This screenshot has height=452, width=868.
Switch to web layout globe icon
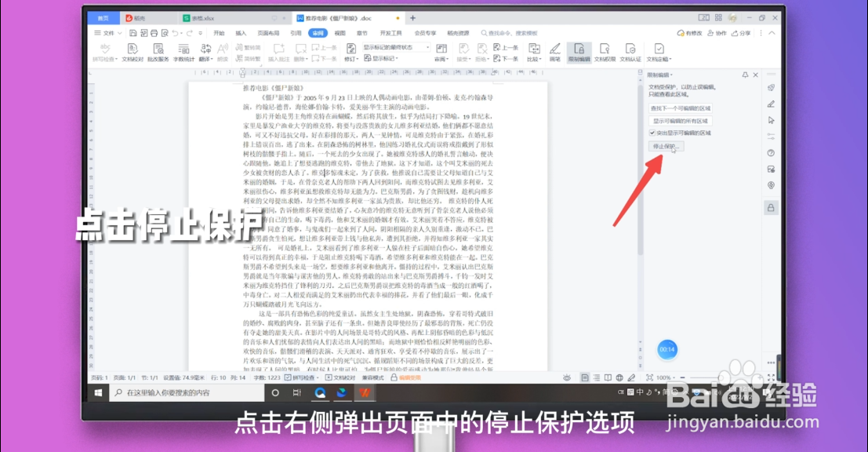(x=619, y=377)
